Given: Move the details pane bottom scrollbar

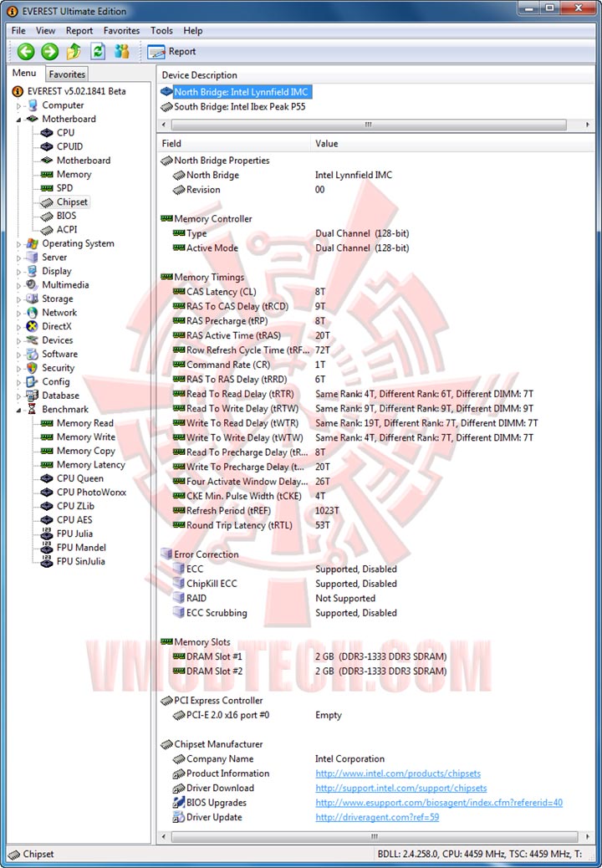Looking at the screenshot, I should 374,836.
